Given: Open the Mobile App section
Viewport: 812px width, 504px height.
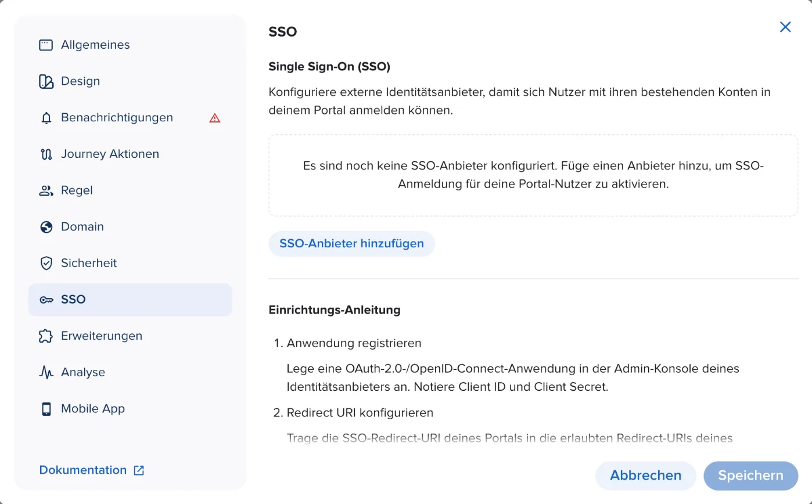Looking at the screenshot, I should [130, 409].
